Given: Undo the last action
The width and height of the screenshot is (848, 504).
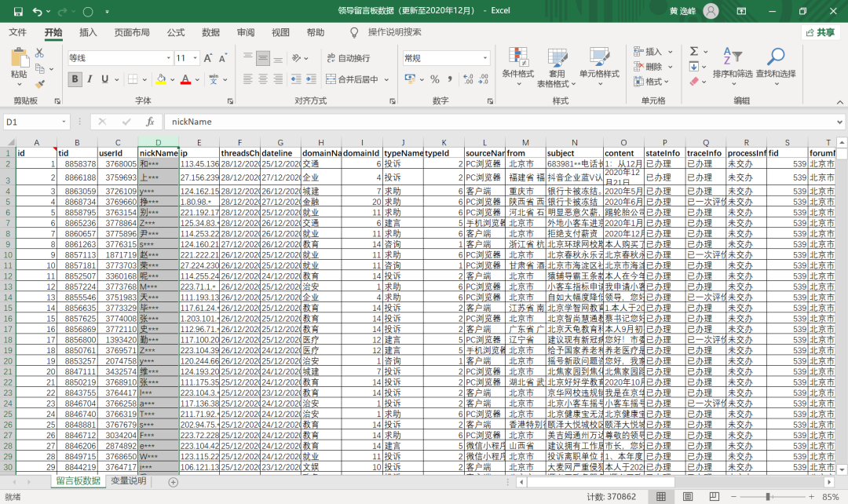Looking at the screenshot, I should [x=37, y=11].
